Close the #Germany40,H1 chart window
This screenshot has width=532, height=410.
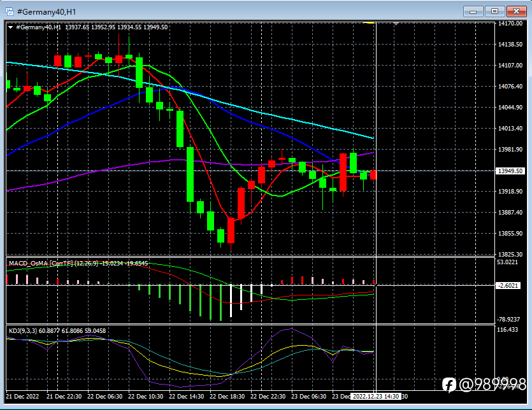[x=517, y=12]
